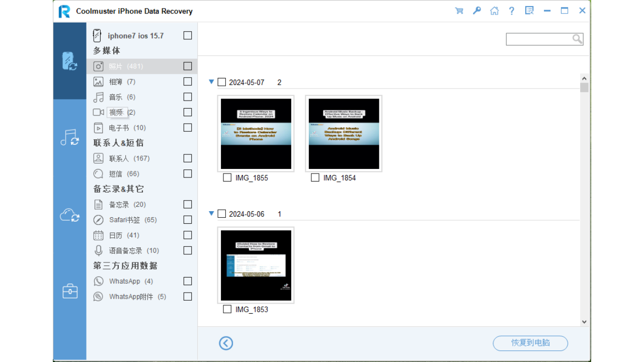Check the 照片 (481) checkbox
Image resolution: width=644 pixels, height=362 pixels.
[x=187, y=66]
